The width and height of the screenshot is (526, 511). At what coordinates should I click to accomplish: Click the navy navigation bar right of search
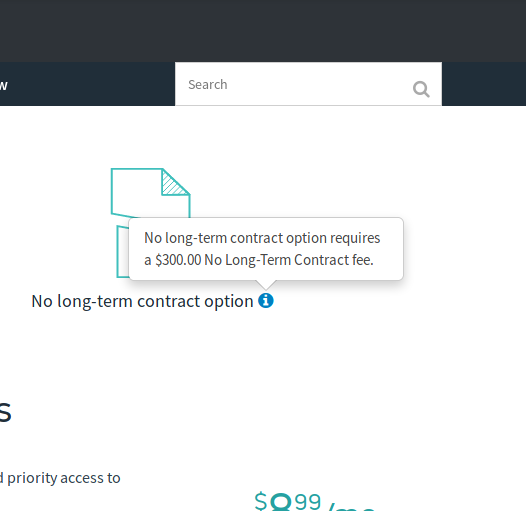click(x=484, y=84)
